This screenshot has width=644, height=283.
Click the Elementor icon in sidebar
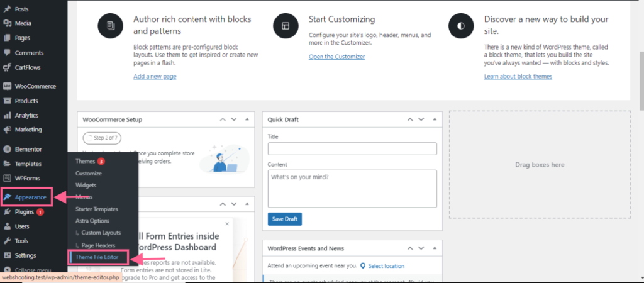coord(7,149)
